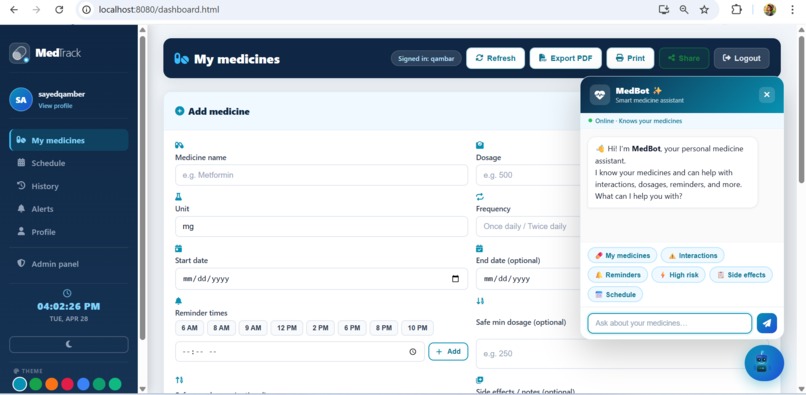
Task: Focus the Frequency input field
Action: pos(528,226)
